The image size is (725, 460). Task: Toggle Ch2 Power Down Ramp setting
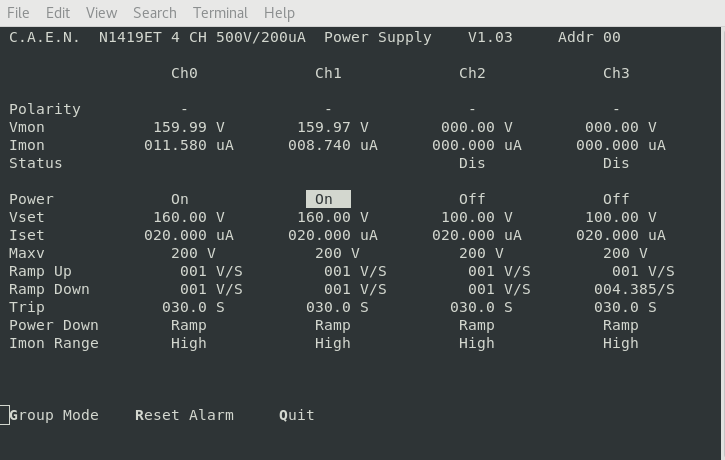point(477,325)
